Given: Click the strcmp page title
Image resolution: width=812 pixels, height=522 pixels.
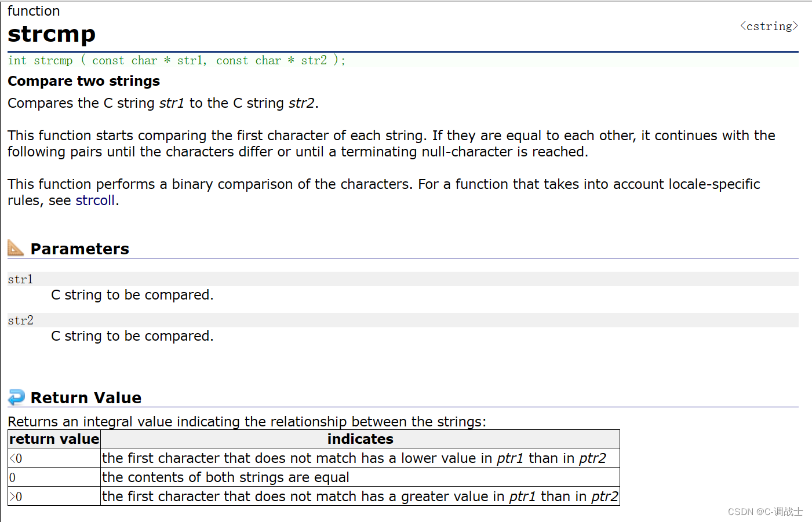Looking at the screenshot, I should click(x=52, y=34).
